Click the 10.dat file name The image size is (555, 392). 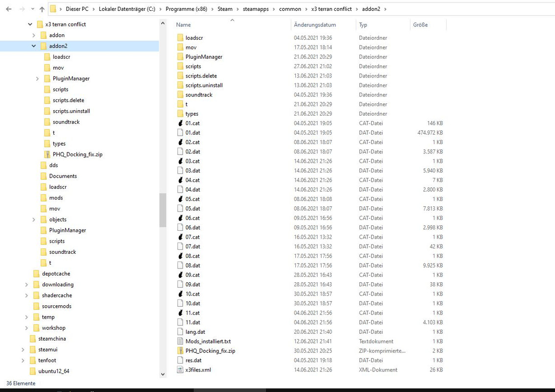click(193, 303)
